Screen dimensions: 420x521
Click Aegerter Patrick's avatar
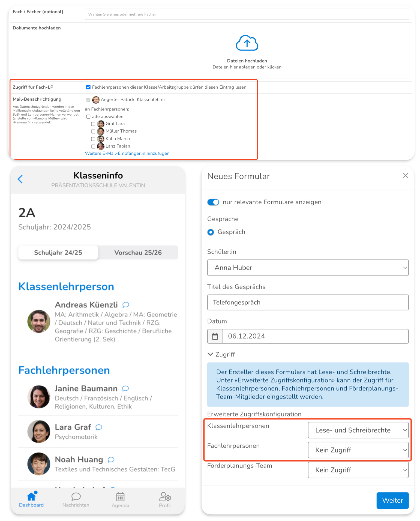pyautogui.click(x=96, y=100)
